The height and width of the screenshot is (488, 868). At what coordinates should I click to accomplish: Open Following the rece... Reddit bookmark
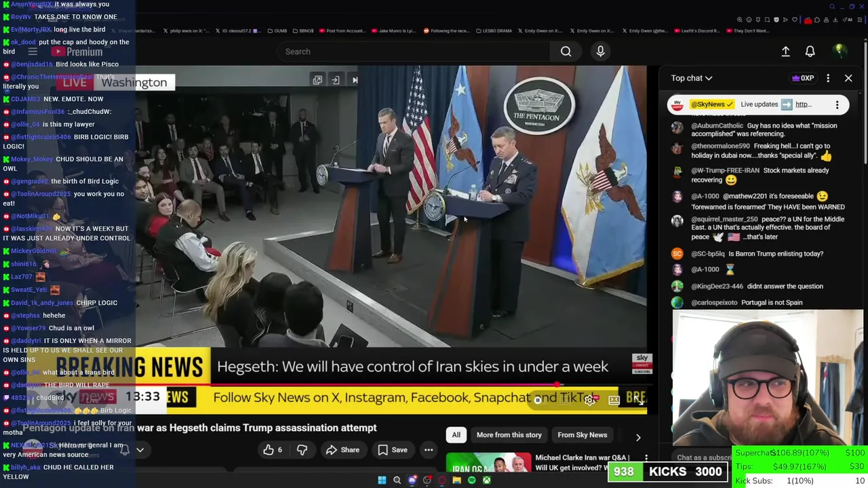(446, 30)
